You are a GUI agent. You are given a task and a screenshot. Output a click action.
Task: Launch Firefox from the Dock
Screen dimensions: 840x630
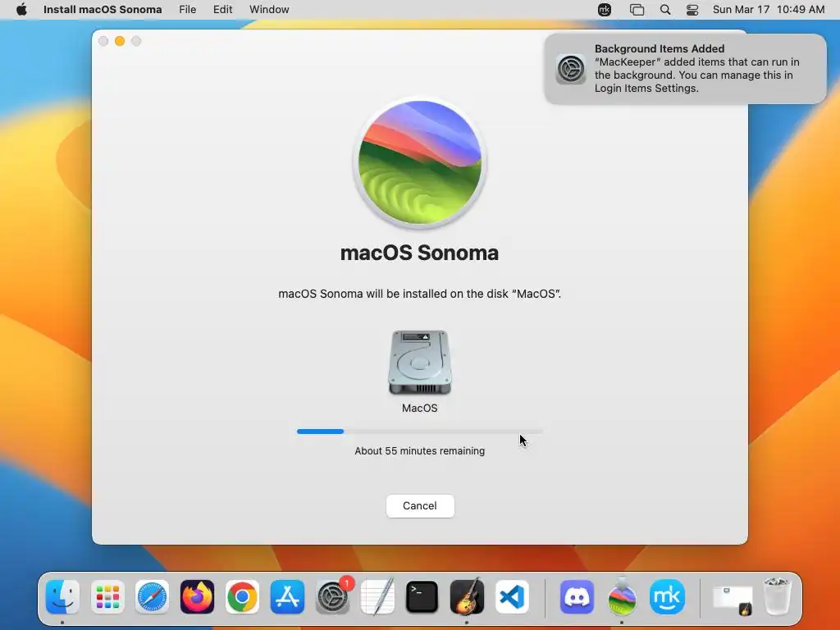197,597
